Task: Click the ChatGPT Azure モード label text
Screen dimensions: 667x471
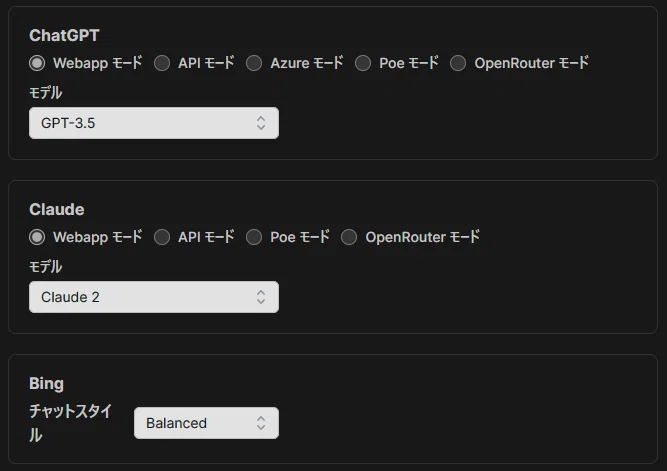Action: 307,63
